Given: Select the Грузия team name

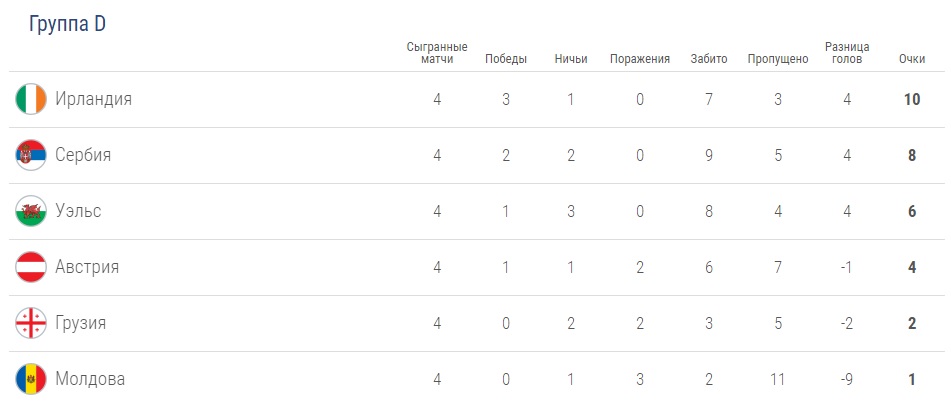Looking at the screenshot, I should (x=81, y=323).
